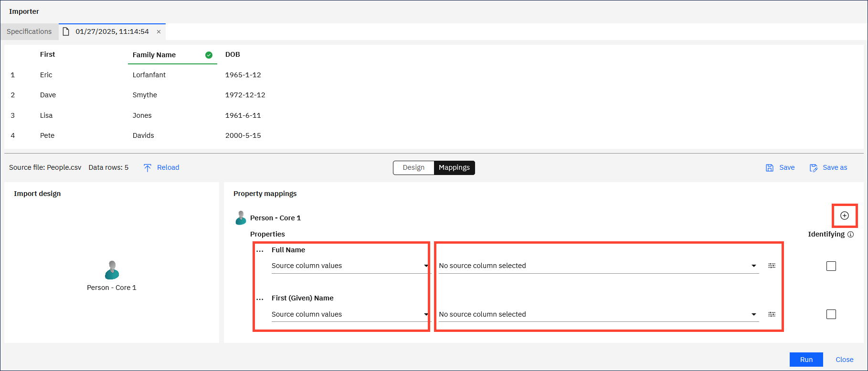868x371 pixels.
Task: Click the Run button
Action: pyautogui.click(x=806, y=360)
